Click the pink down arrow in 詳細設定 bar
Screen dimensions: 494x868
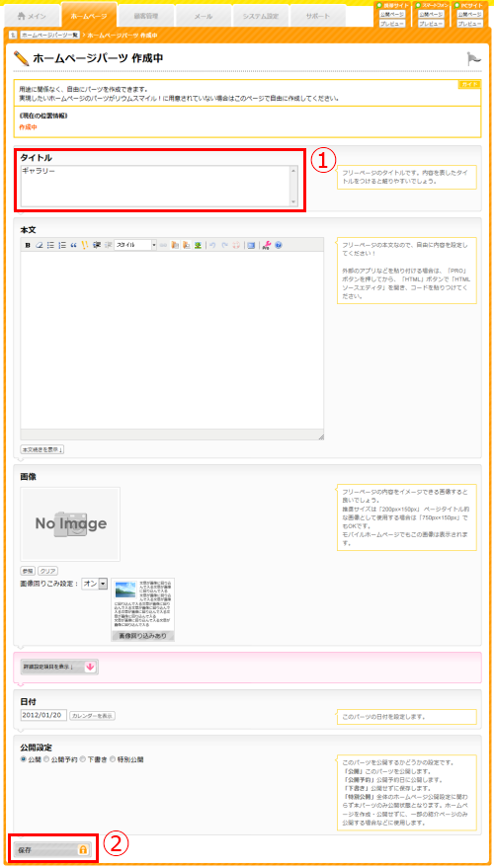click(x=90, y=668)
